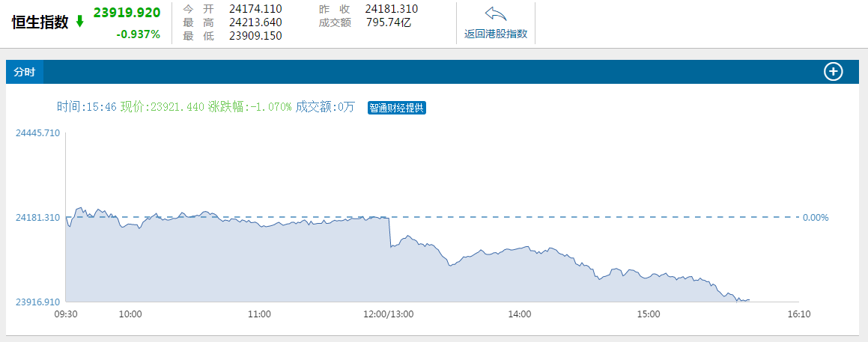Click the green down arrow beside 恒生指数
Image resolution: width=868 pixels, height=342 pixels.
point(80,22)
